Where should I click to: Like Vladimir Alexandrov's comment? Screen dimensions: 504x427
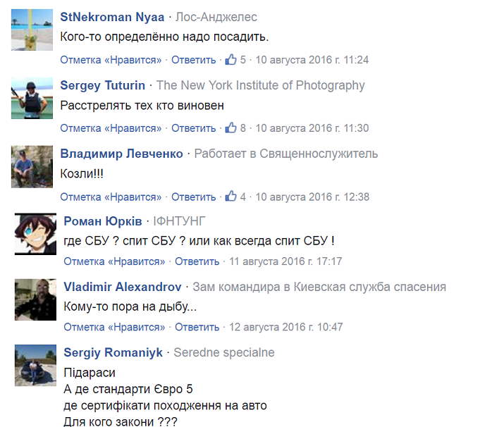coord(114,327)
